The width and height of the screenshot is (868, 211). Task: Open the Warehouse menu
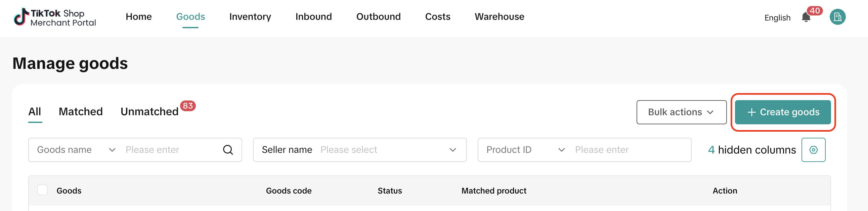point(499,16)
